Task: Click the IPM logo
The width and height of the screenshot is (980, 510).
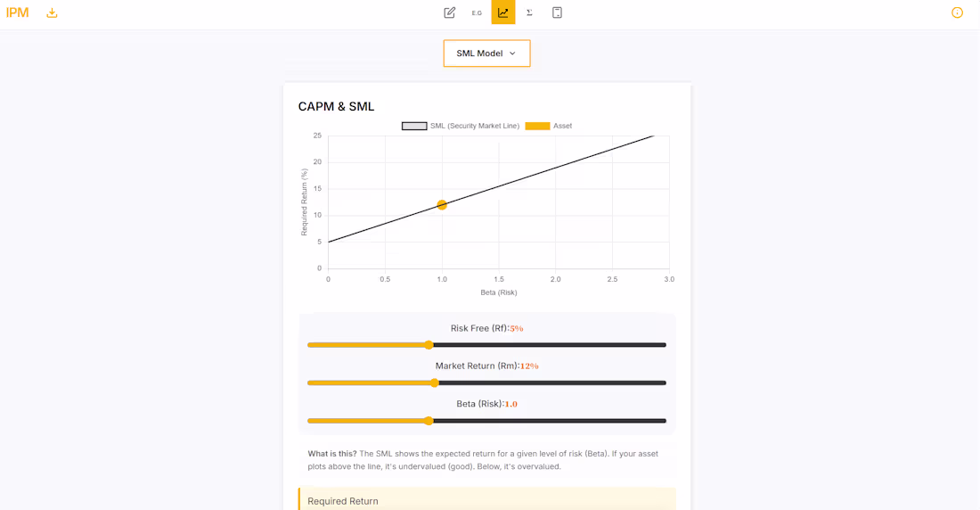Action: pos(18,12)
